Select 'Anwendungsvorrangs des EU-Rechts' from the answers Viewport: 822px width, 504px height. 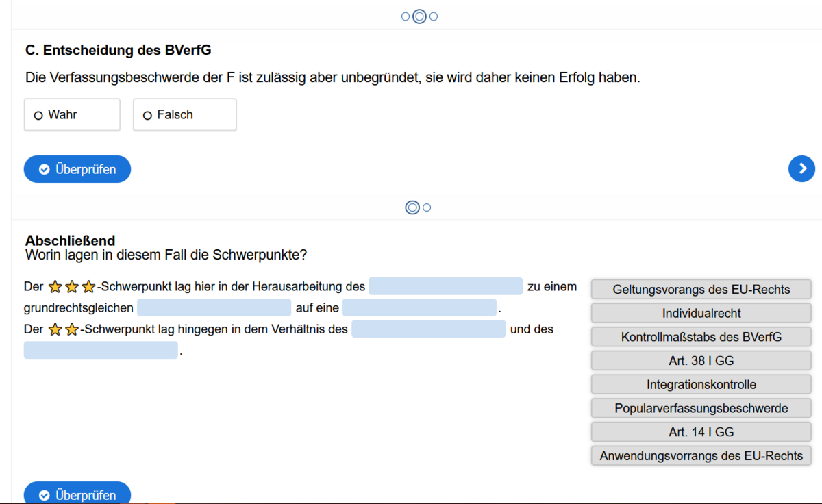tap(701, 455)
